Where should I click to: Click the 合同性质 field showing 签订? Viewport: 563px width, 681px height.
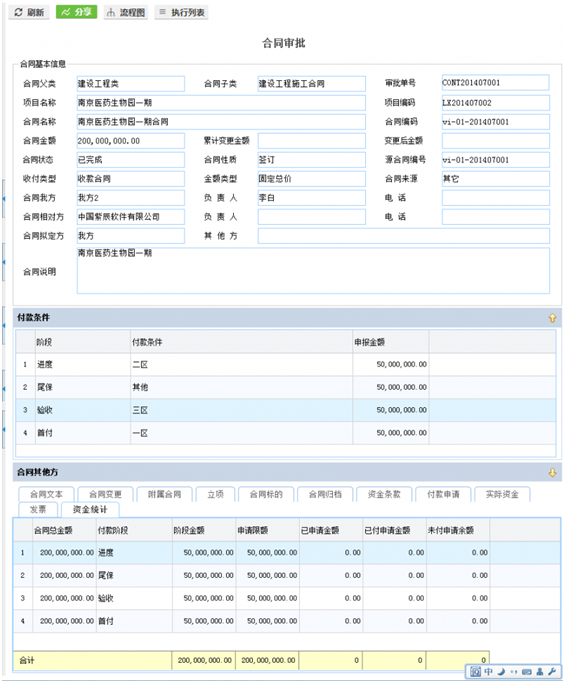[311, 160]
